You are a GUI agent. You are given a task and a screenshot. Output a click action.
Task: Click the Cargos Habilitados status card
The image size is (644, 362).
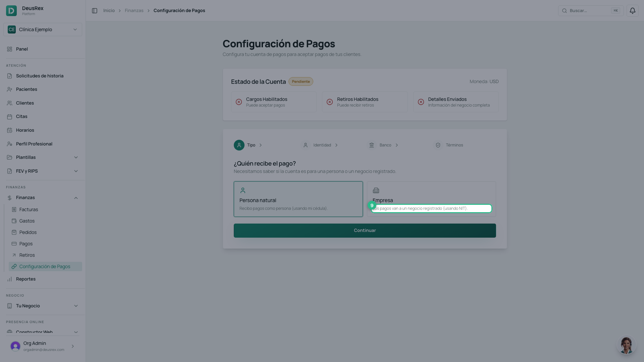pyautogui.click(x=274, y=102)
